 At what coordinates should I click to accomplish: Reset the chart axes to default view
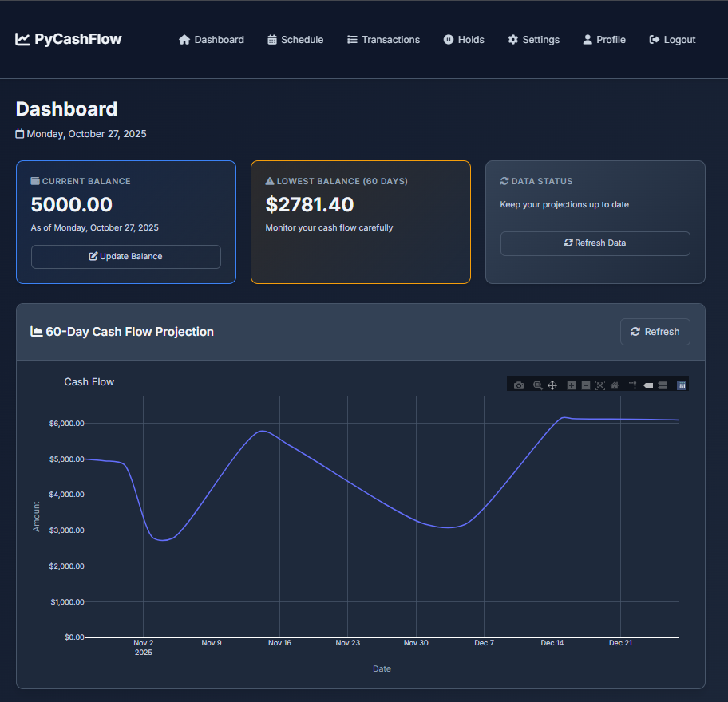pos(615,384)
